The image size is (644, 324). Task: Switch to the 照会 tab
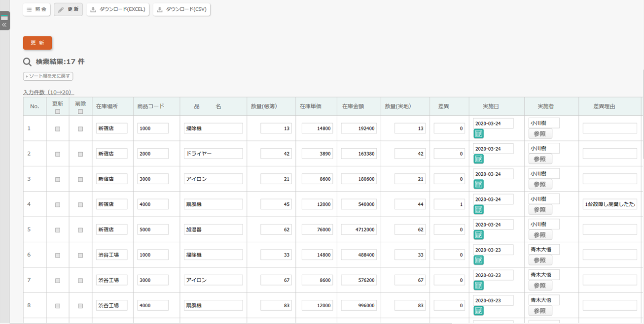click(x=36, y=9)
